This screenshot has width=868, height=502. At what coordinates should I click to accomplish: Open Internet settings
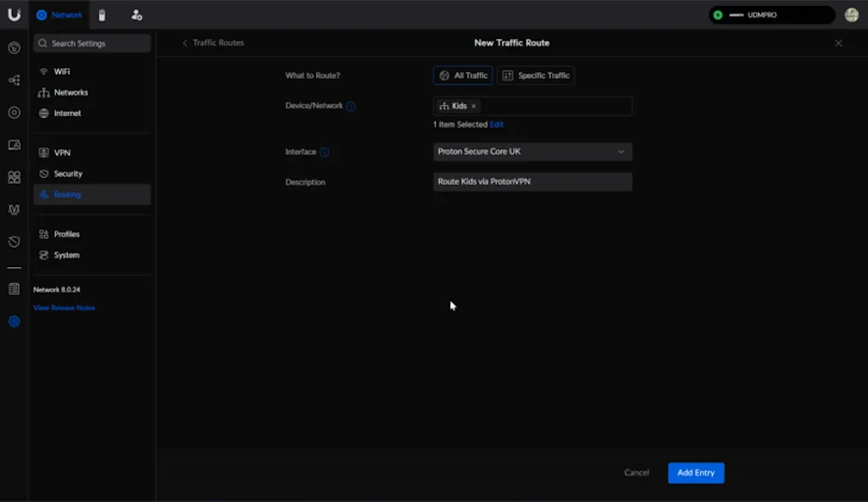point(92,113)
